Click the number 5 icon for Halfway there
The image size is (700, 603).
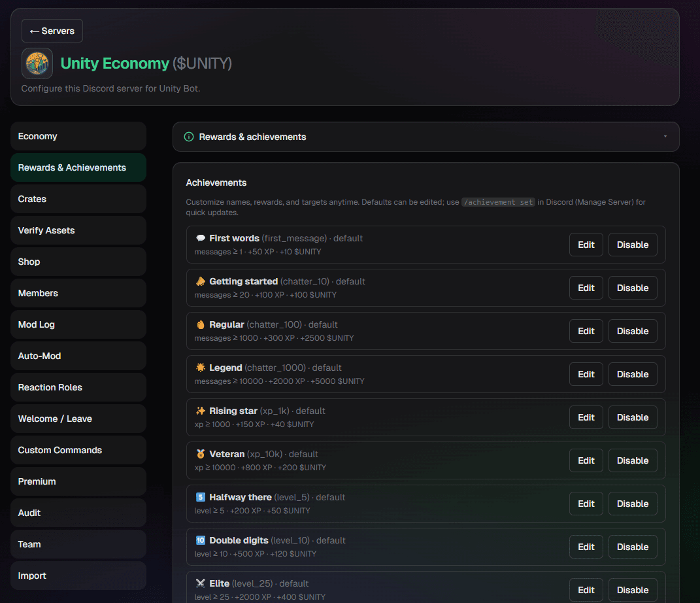pyautogui.click(x=201, y=497)
